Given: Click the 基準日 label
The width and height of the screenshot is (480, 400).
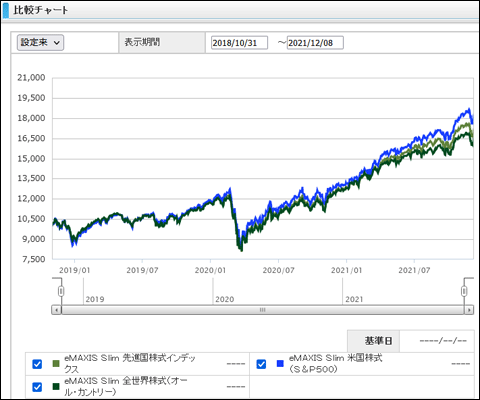Looking at the screenshot, I should [x=378, y=341].
